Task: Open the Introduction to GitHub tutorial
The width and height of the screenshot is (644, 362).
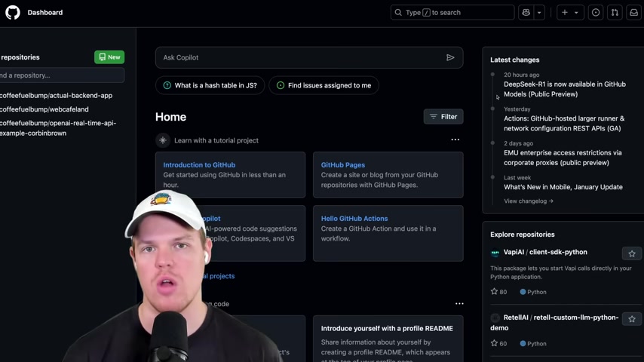Action: click(x=199, y=164)
